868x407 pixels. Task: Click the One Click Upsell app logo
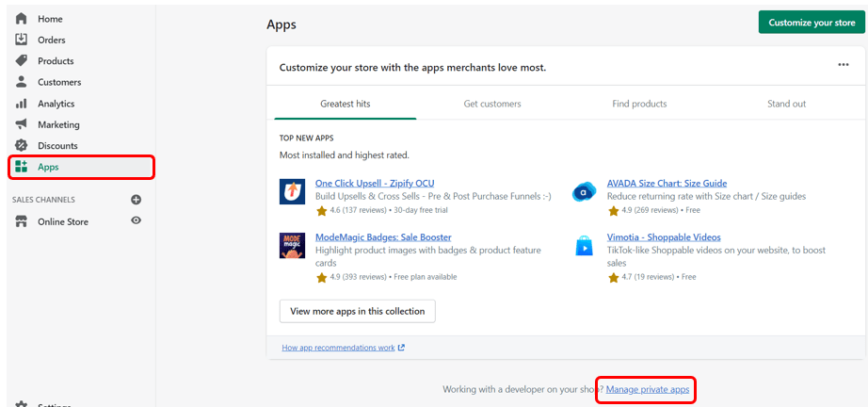tap(292, 191)
